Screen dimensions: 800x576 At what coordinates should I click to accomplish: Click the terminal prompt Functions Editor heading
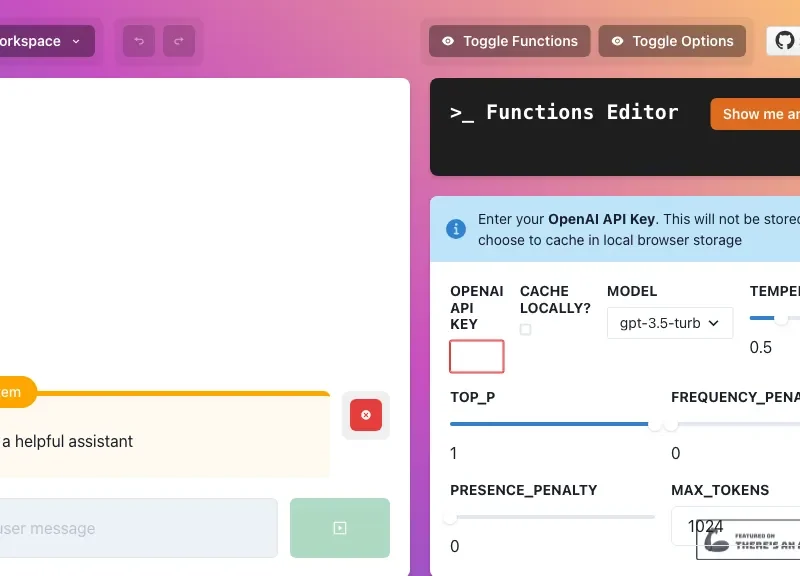564,113
